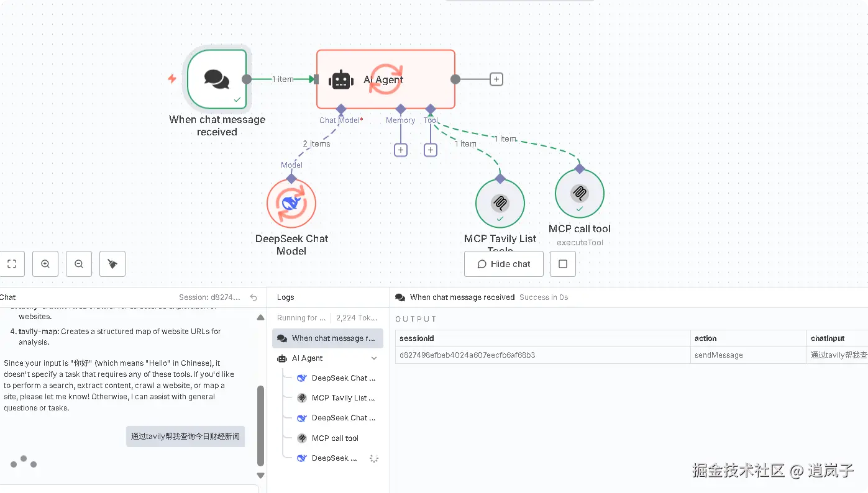The image size is (868, 493).
Task: Click the sent message 通过tavily帮我查询今日财经新闻
Action: tap(185, 436)
